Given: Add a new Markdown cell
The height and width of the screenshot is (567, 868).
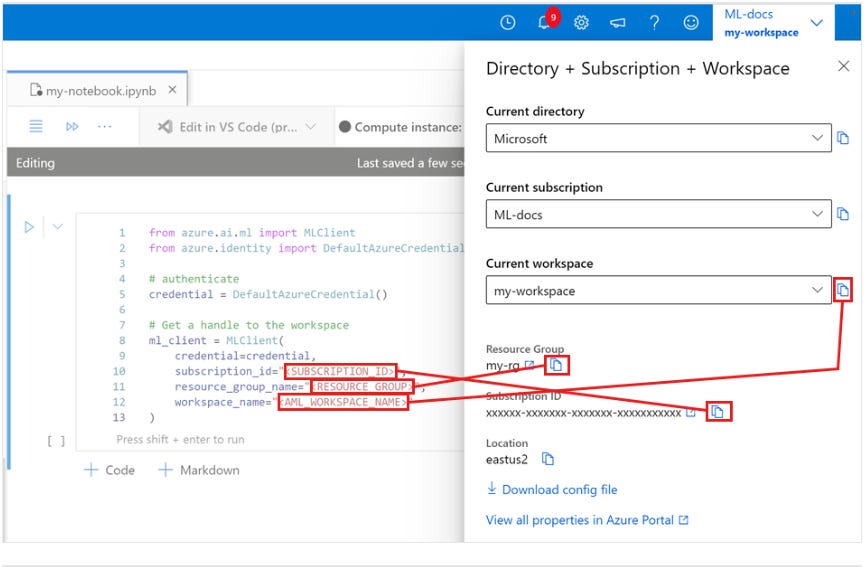Looking at the screenshot, I should pos(199,470).
